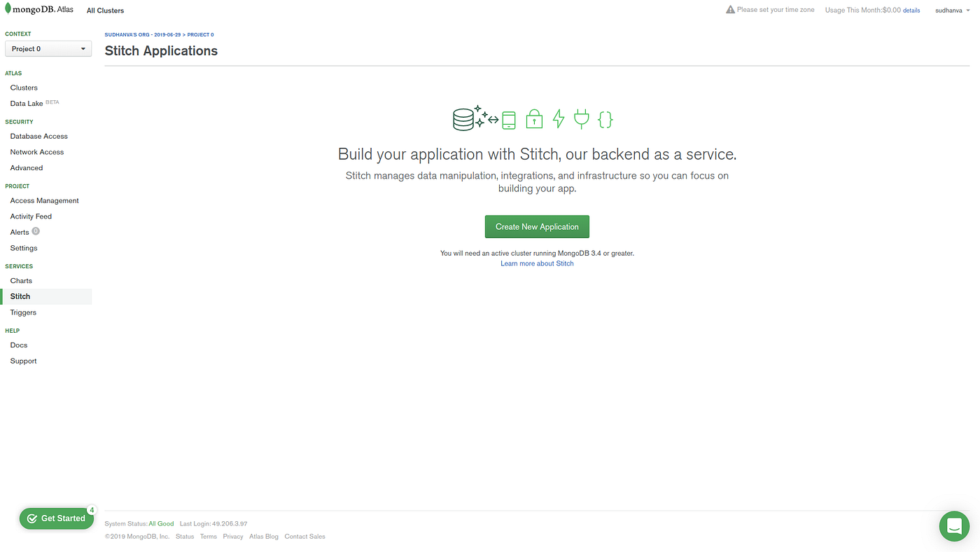Select Triggers under Services
The image size is (980, 552).
tap(23, 312)
